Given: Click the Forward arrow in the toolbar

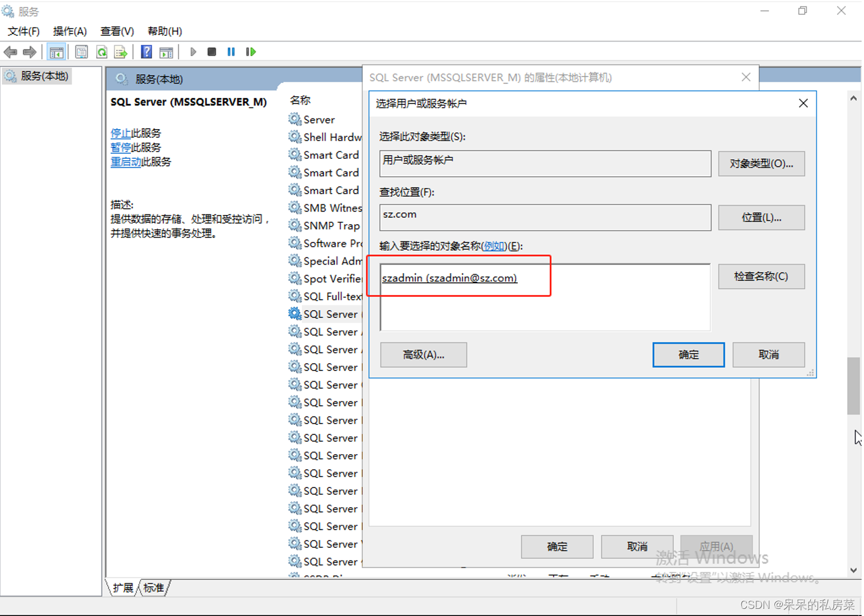Looking at the screenshot, I should click(x=29, y=52).
